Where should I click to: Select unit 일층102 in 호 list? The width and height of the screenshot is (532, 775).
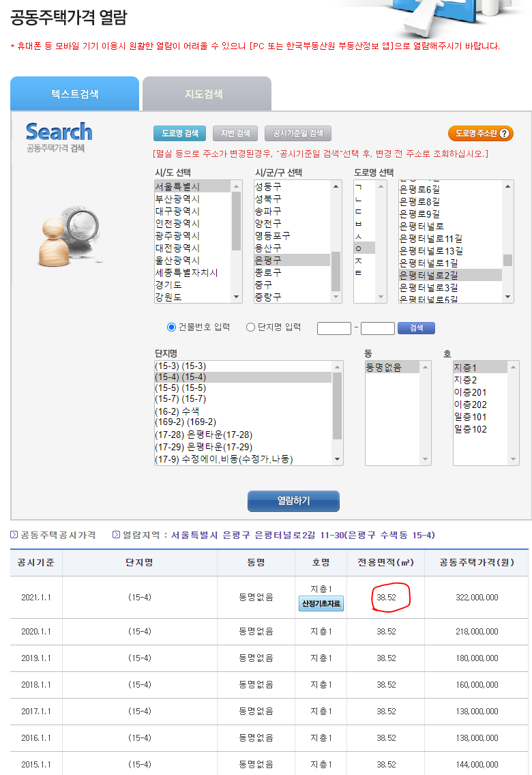pos(480,430)
